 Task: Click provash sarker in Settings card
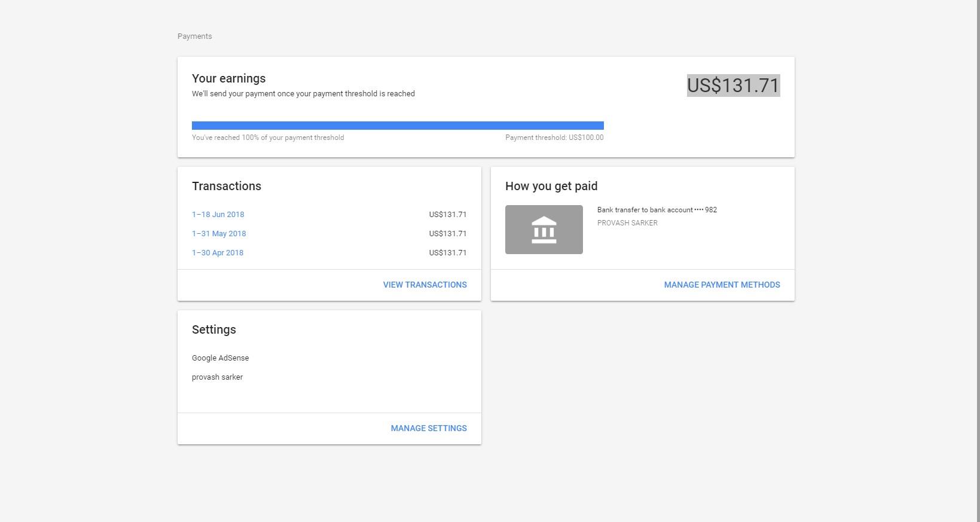pyautogui.click(x=217, y=377)
